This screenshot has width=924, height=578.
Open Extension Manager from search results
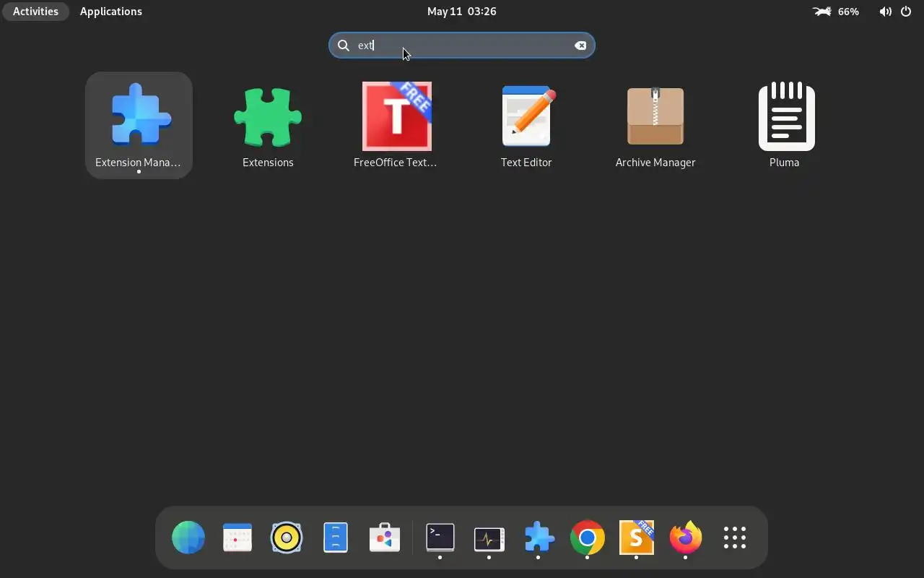pyautogui.click(x=139, y=125)
